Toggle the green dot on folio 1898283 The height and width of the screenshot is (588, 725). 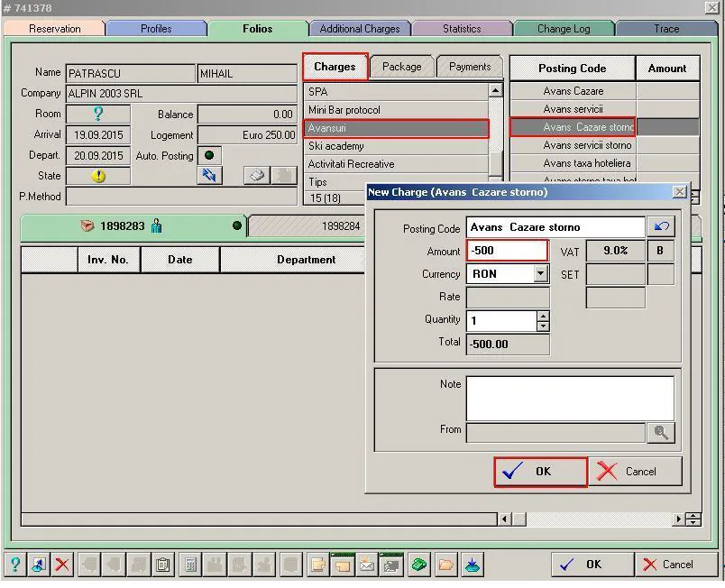tap(237, 225)
